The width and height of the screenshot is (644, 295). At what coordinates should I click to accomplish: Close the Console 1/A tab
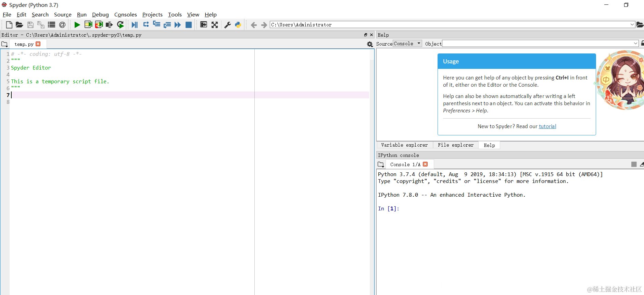point(425,164)
